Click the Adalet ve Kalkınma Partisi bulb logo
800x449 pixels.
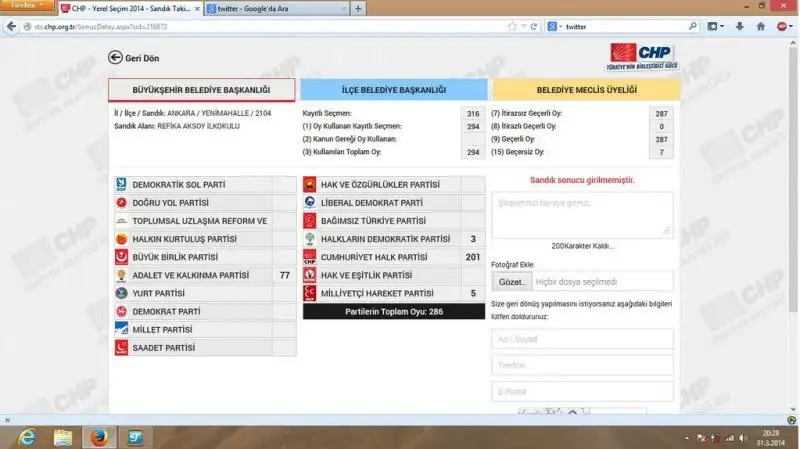click(121, 275)
